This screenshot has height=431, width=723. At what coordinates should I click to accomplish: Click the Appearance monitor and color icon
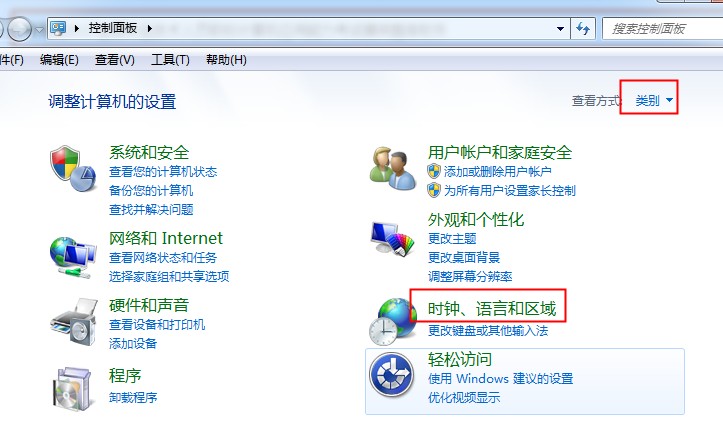point(392,238)
